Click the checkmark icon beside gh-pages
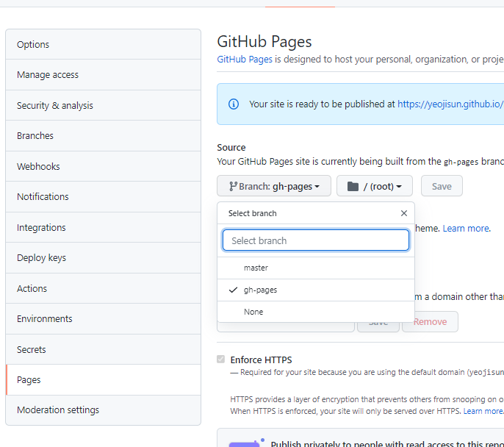504x447 pixels. (233, 290)
